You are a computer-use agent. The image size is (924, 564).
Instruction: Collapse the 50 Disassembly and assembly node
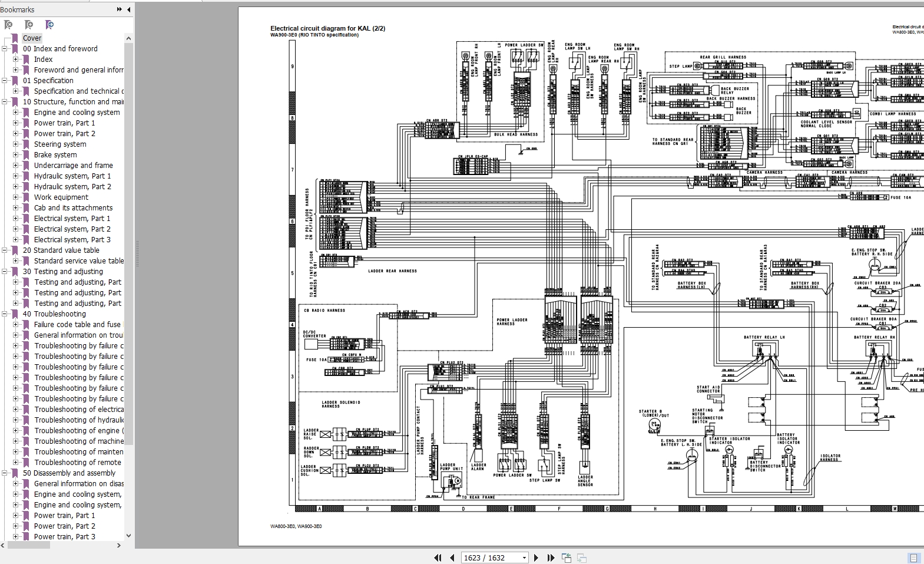[5, 473]
